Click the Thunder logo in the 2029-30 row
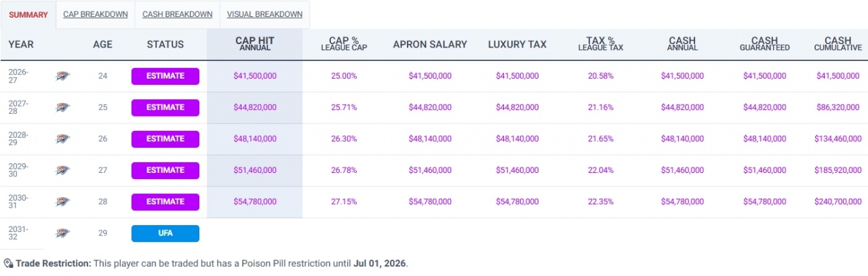 point(62,170)
